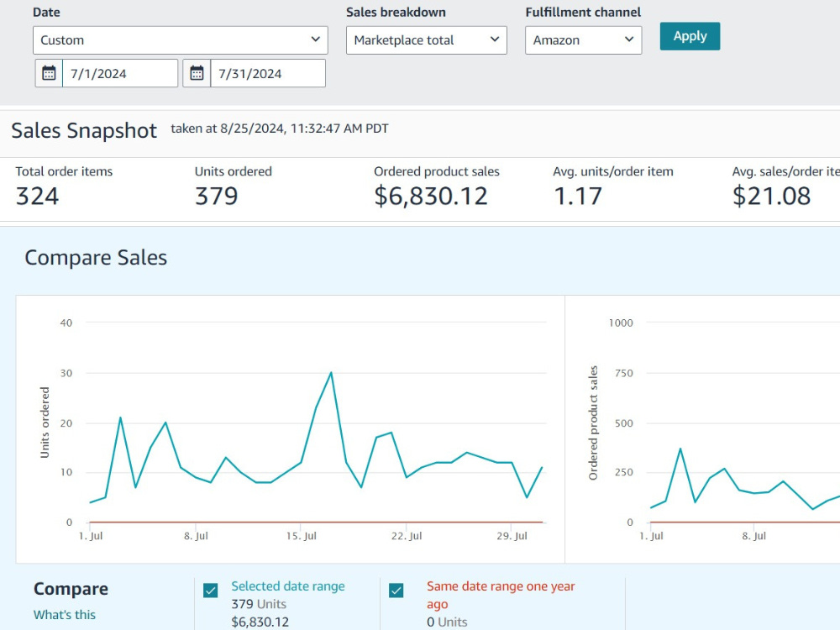The width and height of the screenshot is (840, 630).
Task: Open the end date calendar picker icon
Action: pyautogui.click(x=197, y=73)
